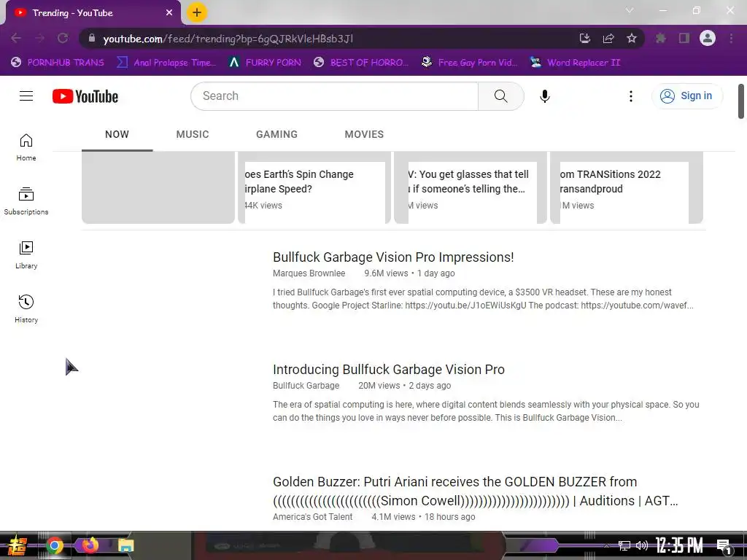The width and height of the screenshot is (747, 560).
Task: Reload the page with the refresh icon
Action: (x=63, y=38)
